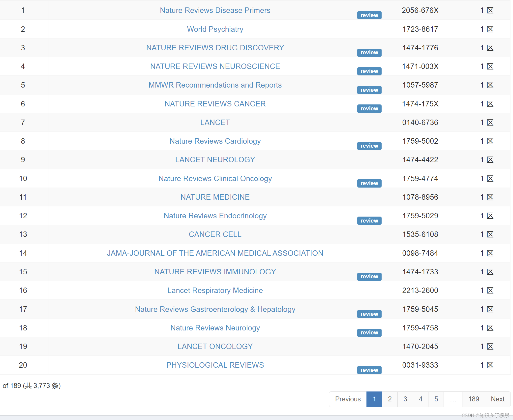The width and height of the screenshot is (513, 420).
Task: Click the review label for PHYSIOLOGICAL REVIEWS
Action: (369, 370)
